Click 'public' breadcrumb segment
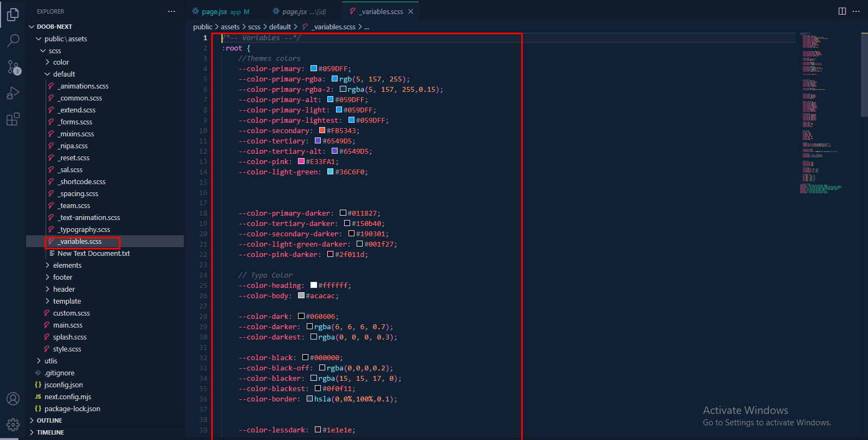The height and width of the screenshot is (440, 868). pyautogui.click(x=202, y=27)
